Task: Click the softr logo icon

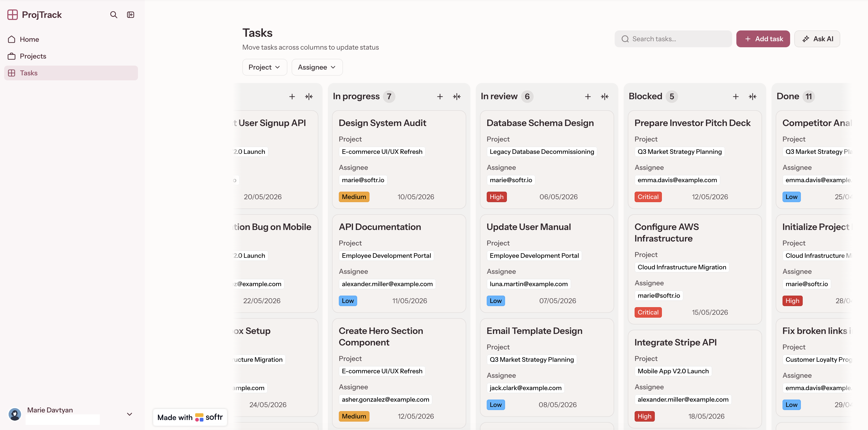Action: (x=199, y=417)
